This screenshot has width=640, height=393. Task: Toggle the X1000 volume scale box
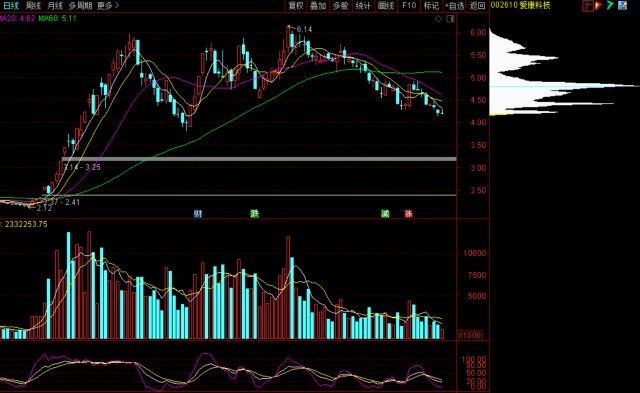click(x=469, y=335)
